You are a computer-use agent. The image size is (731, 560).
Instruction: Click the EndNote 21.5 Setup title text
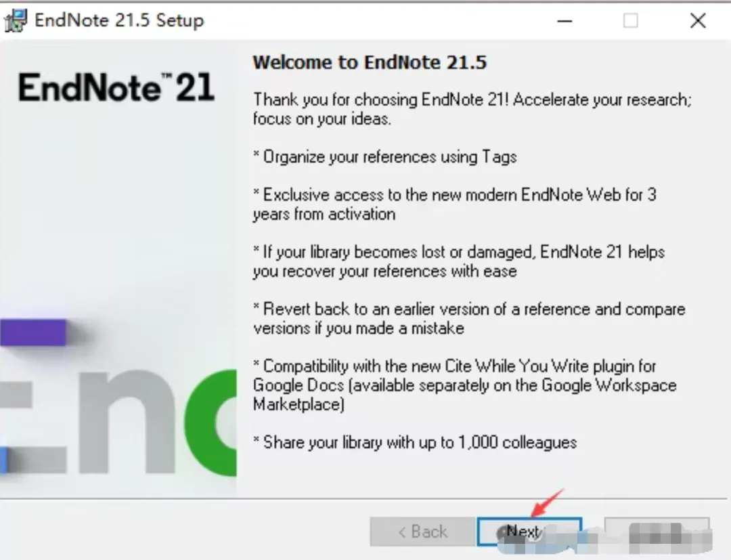pyautogui.click(x=119, y=20)
